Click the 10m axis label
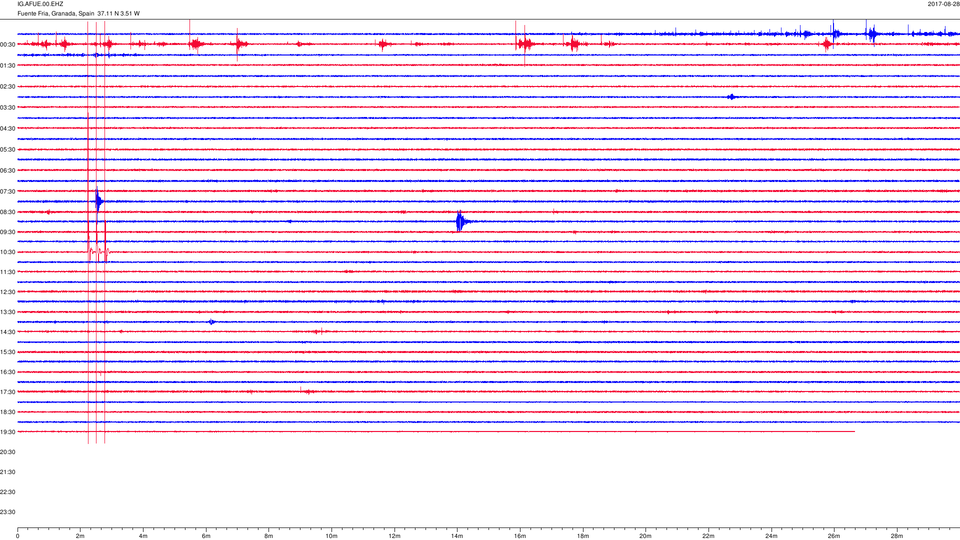This screenshot has height=540, width=960. click(x=331, y=536)
